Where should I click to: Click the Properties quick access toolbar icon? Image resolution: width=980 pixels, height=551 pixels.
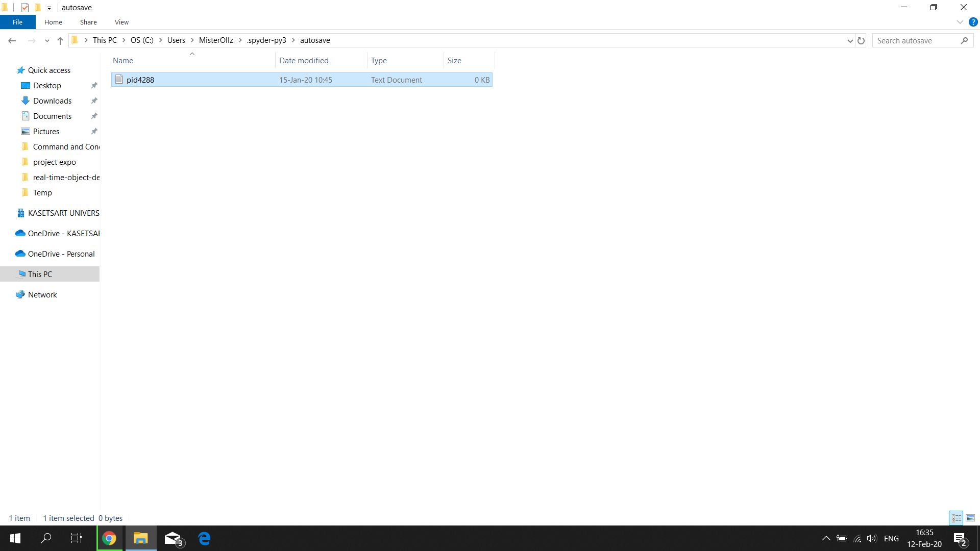pos(24,8)
